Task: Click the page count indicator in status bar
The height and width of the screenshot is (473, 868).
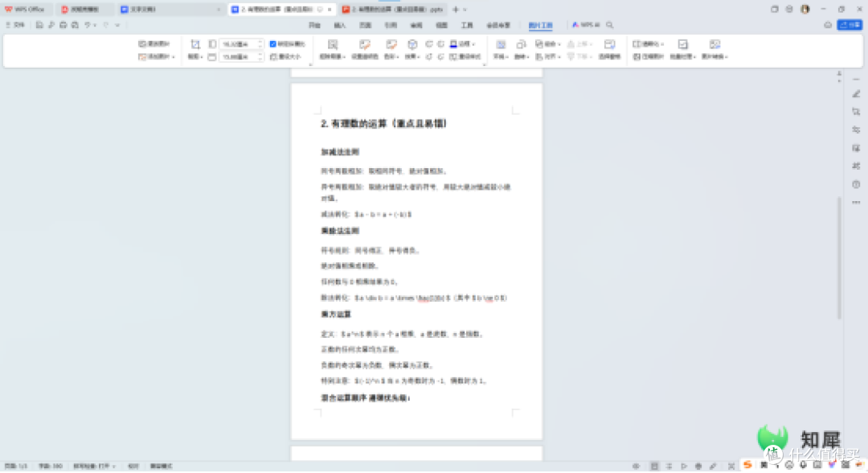Action: pos(16,467)
